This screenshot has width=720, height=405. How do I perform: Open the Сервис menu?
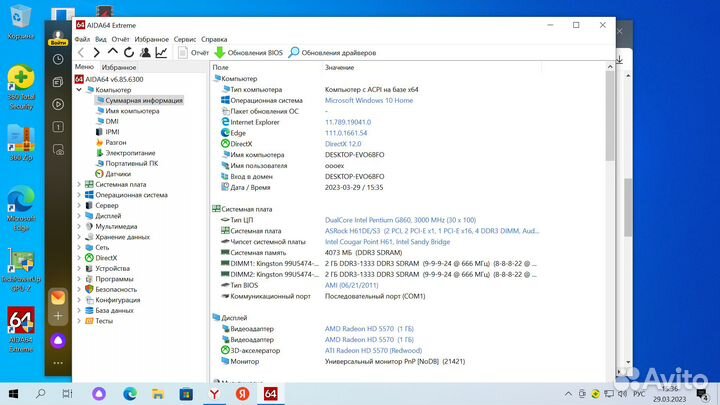pyautogui.click(x=185, y=39)
